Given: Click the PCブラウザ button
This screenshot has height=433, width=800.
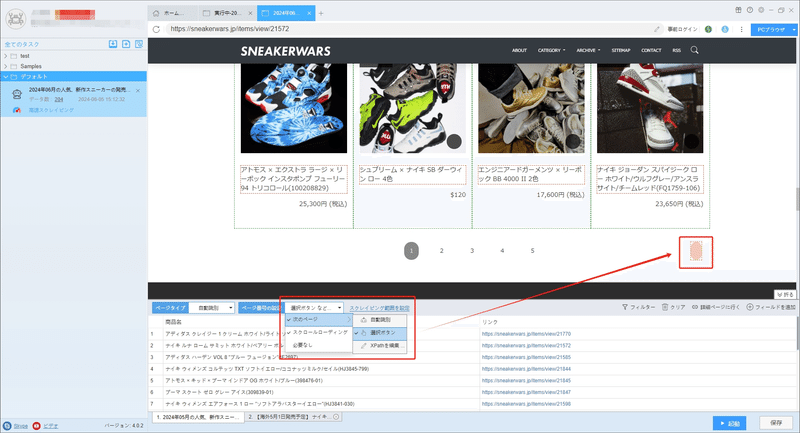Looking at the screenshot, I should [x=770, y=30].
